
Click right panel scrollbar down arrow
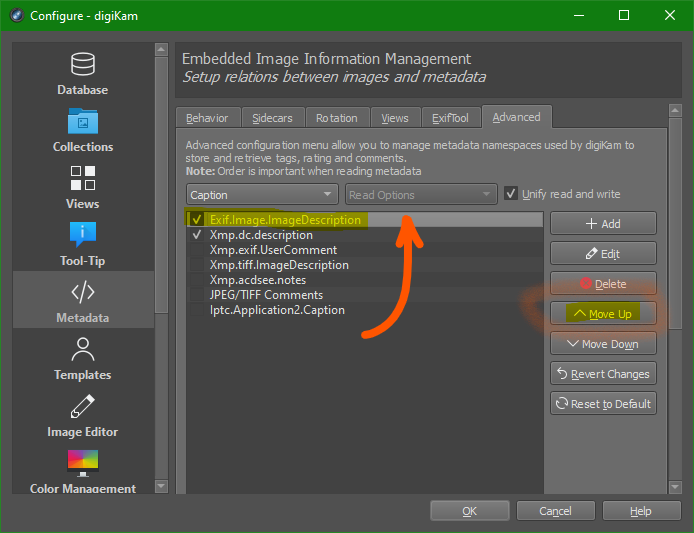[x=675, y=487]
